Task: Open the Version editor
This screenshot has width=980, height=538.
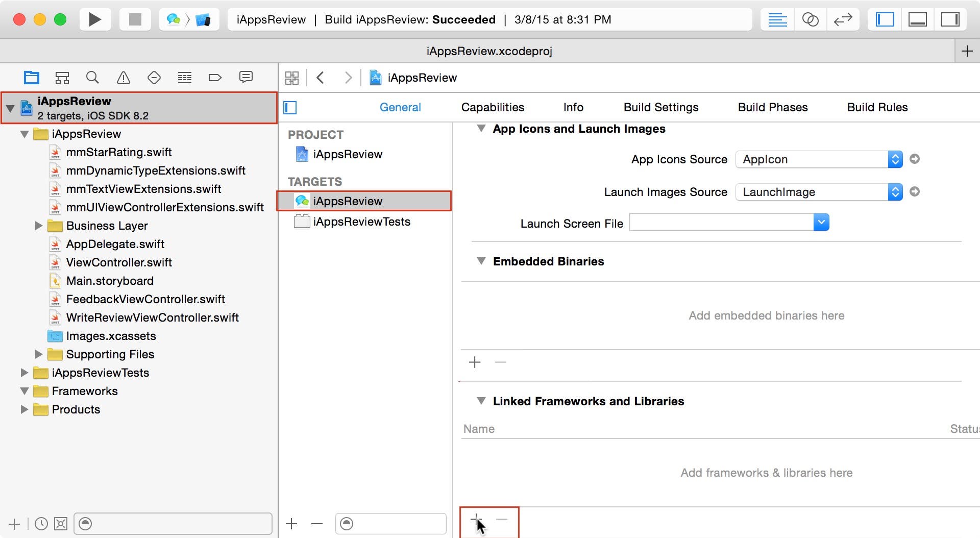Action: tap(843, 19)
